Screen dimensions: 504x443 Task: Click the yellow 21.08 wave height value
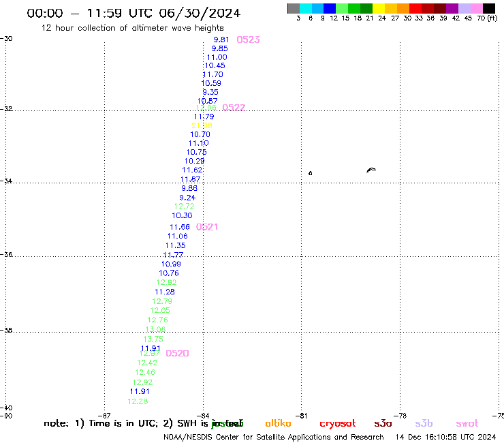(x=202, y=125)
